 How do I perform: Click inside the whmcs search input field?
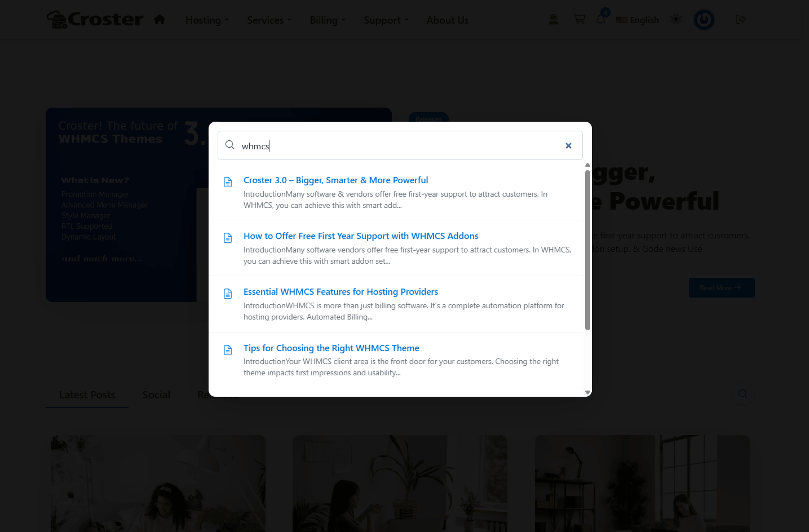coord(400,145)
